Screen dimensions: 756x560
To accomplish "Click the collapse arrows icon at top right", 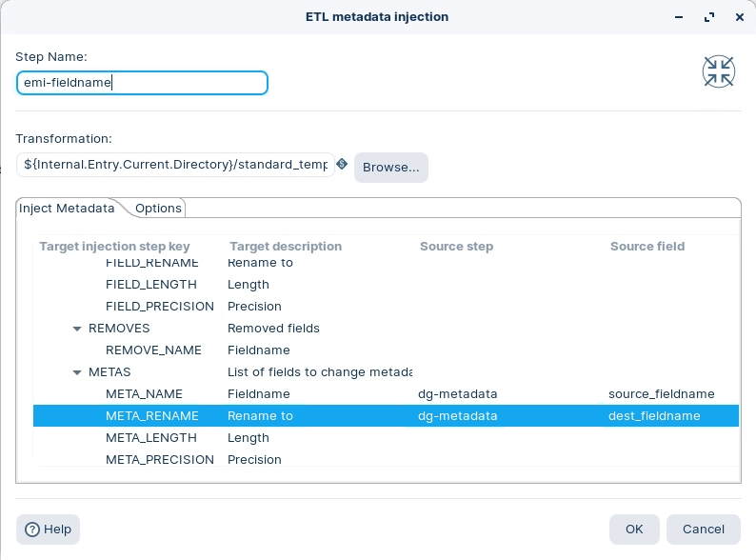I will (x=718, y=71).
